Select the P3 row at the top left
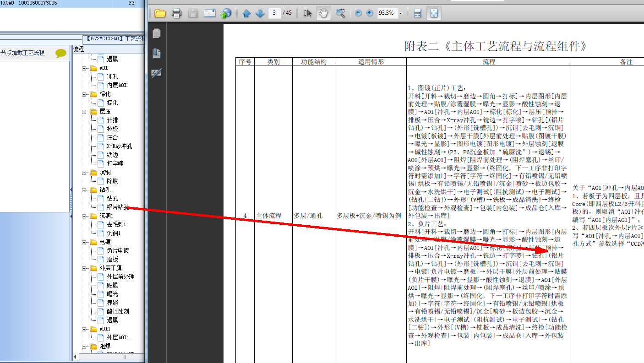644x363 pixels. (x=72, y=3)
